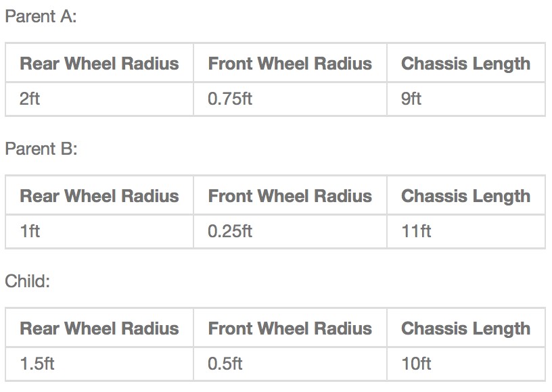
Task: Select Parent A Front Wheel Radius header
Action: point(290,64)
